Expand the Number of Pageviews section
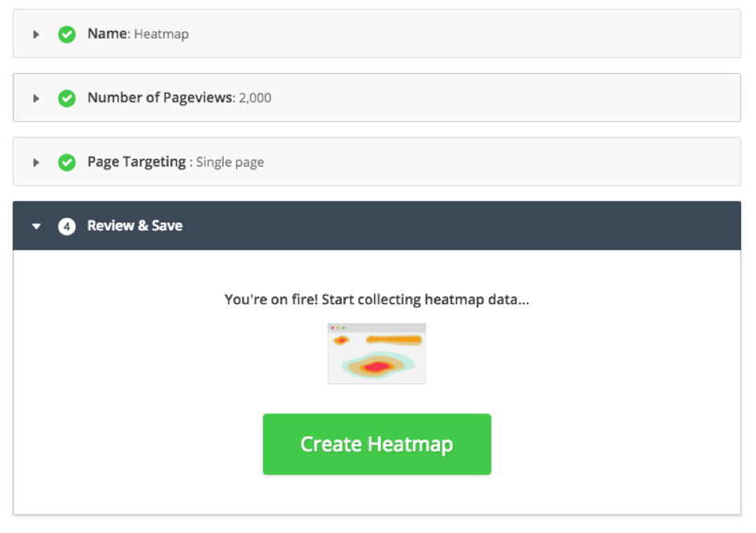Viewport: 756px width, 533px height. [36, 97]
